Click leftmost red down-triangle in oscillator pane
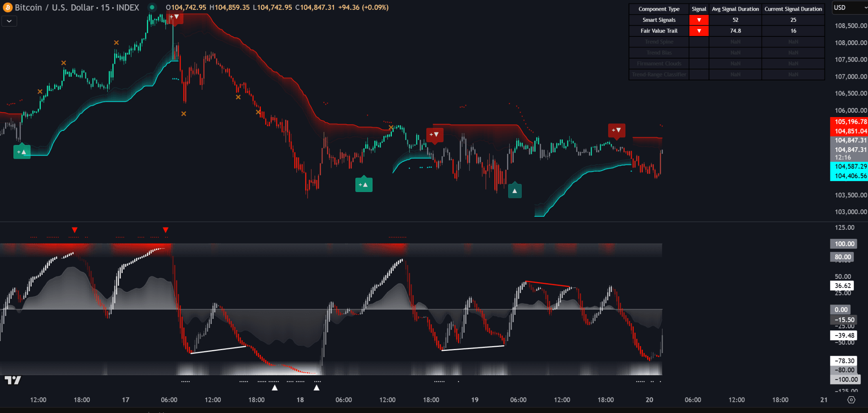Image resolution: width=868 pixels, height=413 pixels. pos(74,230)
